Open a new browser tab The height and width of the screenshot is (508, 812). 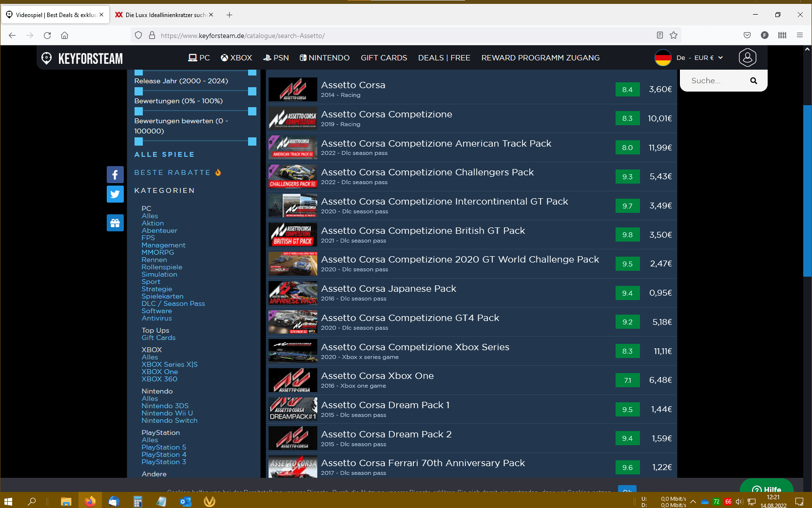pos(229,15)
